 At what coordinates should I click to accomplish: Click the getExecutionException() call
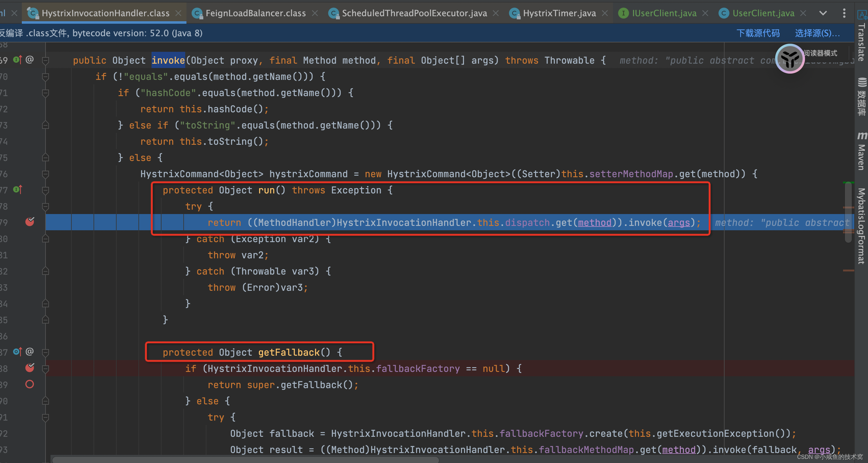[x=721, y=433]
